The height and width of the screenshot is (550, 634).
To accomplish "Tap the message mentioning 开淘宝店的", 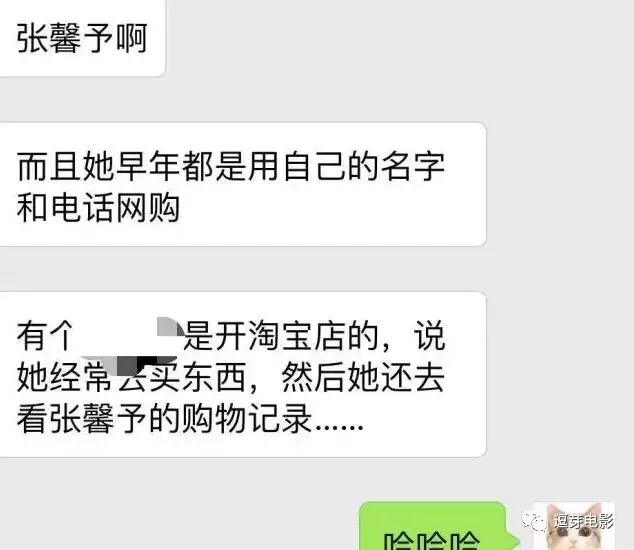I will pyautogui.click(x=243, y=374).
